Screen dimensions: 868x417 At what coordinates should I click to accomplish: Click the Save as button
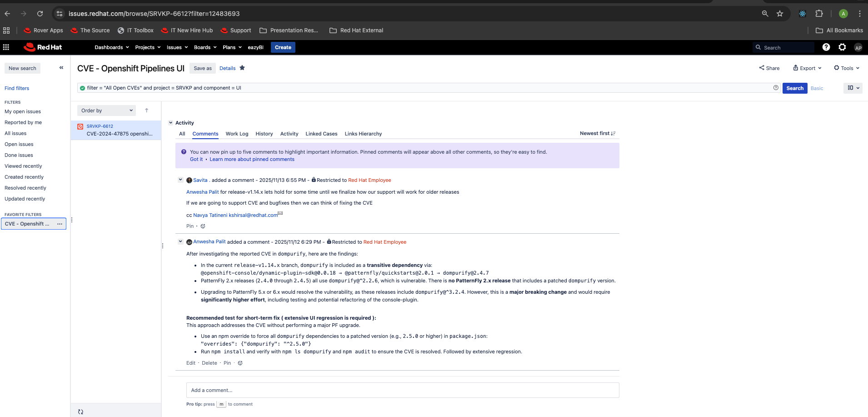(x=203, y=68)
